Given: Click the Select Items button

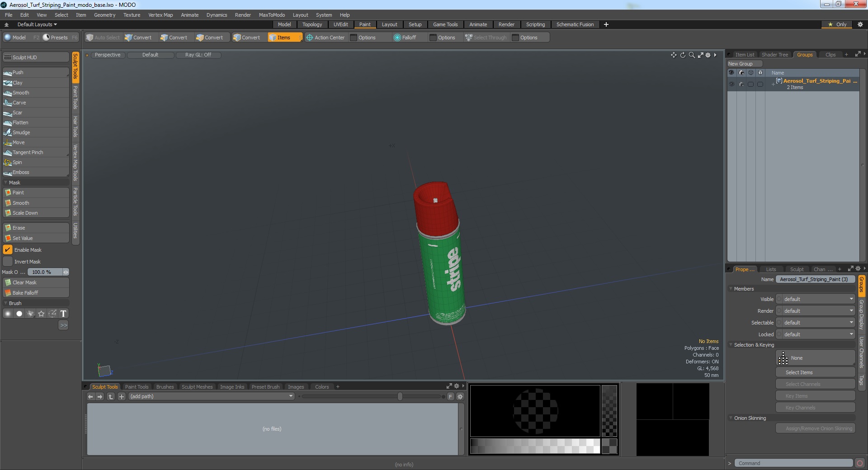Looking at the screenshot, I should click(x=816, y=372).
